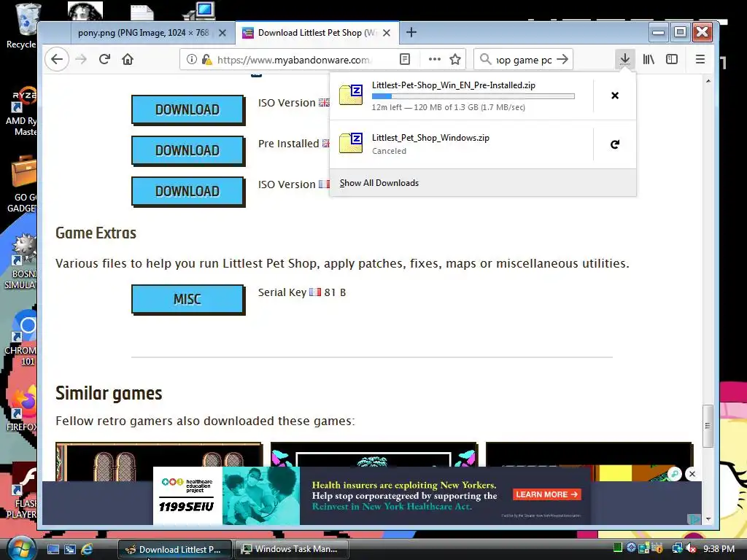Click the vertical scrollbar thumb
The height and width of the screenshot is (560, 747).
point(708,426)
